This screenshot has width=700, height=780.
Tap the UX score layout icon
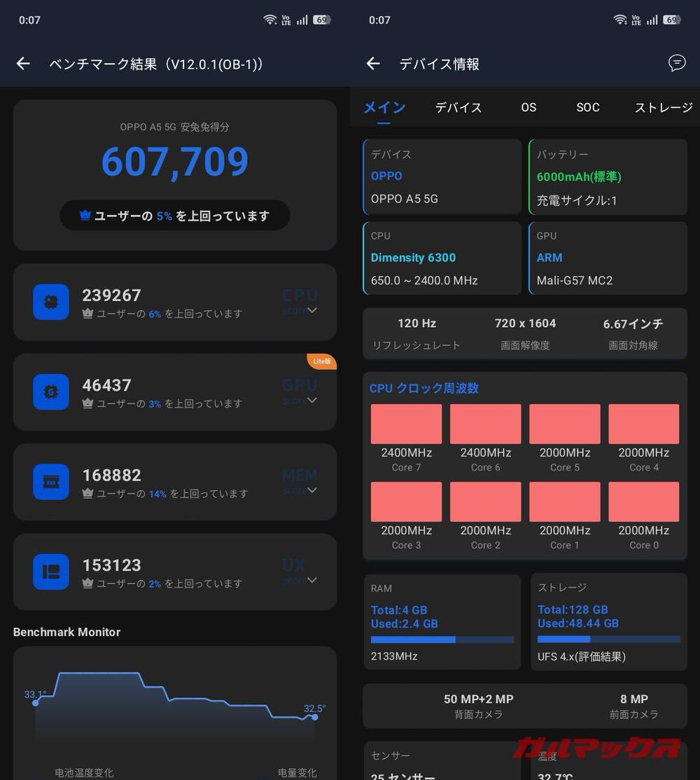50,572
